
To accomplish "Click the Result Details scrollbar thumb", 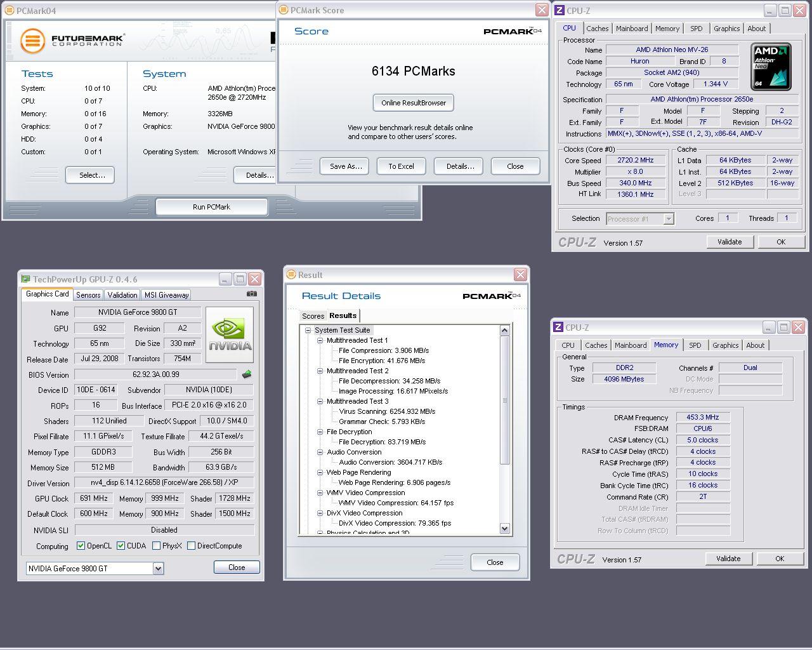I will click(x=505, y=400).
